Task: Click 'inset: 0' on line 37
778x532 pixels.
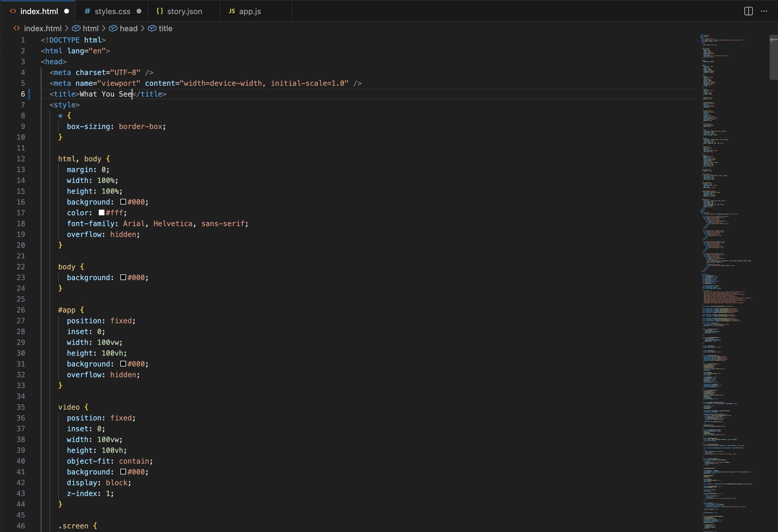Action: [86, 428]
